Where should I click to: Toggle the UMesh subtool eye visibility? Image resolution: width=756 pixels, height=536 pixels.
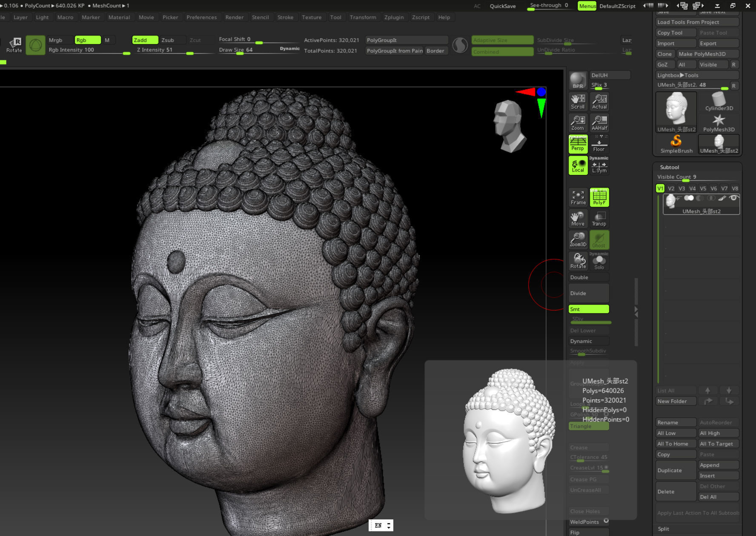(x=733, y=198)
